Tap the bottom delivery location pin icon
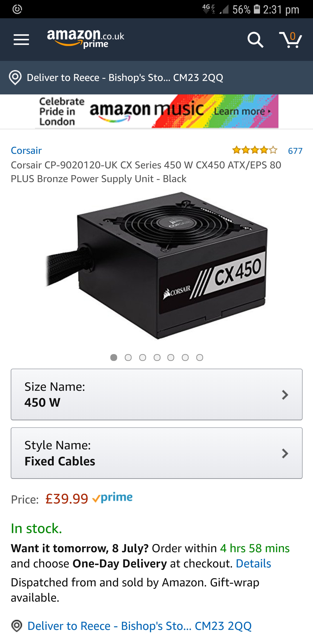313x644 pixels. pos(17,626)
